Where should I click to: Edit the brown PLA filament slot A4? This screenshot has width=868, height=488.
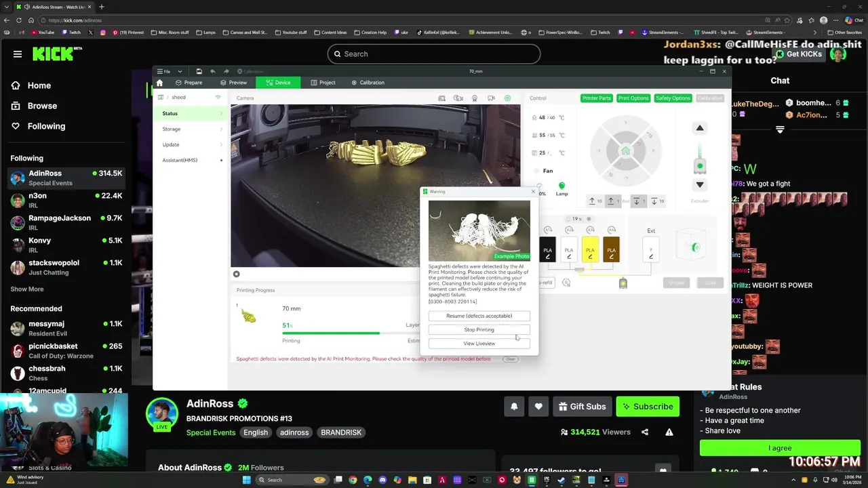[611, 249]
